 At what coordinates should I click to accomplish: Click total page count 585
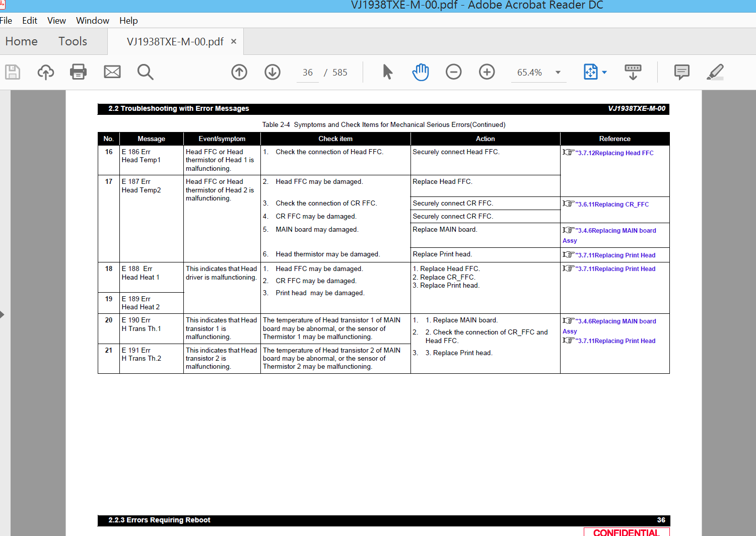tap(340, 73)
